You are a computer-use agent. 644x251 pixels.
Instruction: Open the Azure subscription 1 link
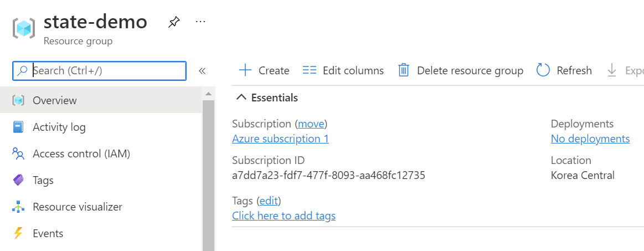point(281,139)
